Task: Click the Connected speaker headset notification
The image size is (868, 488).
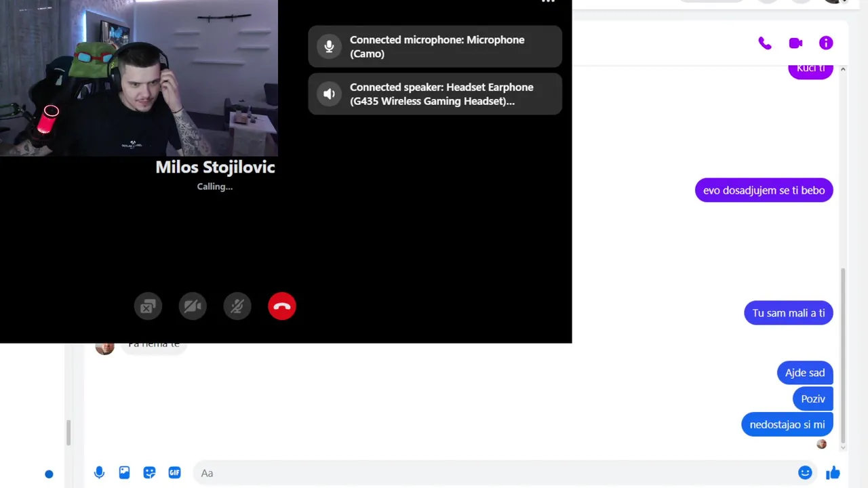Action: point(435,94)
